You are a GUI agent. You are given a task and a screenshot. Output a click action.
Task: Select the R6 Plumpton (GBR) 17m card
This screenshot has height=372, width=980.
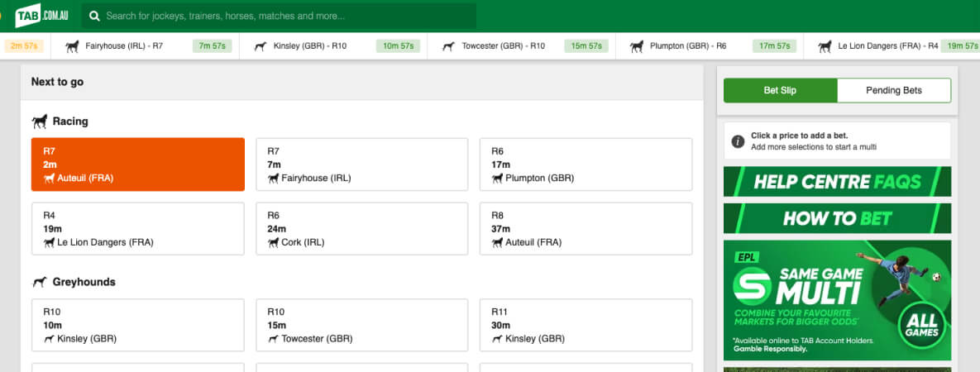(x=586, y=165)
